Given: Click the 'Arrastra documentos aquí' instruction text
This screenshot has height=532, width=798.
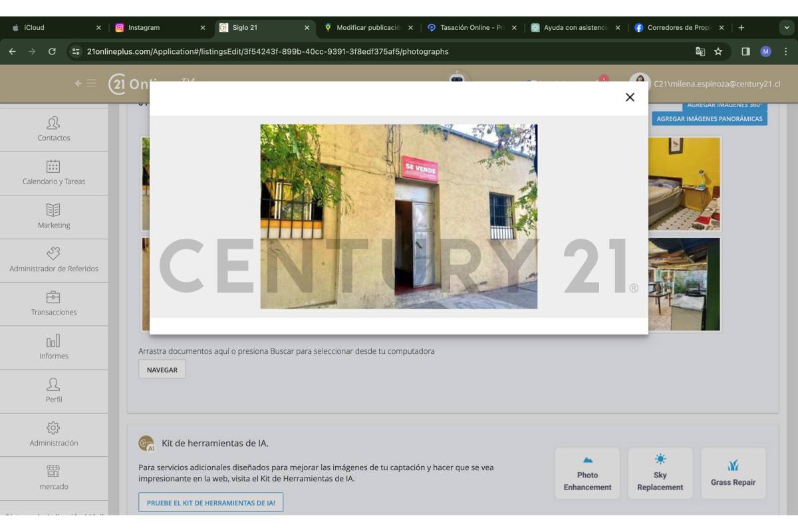Looking at the screenshot, I should (287, 351).
